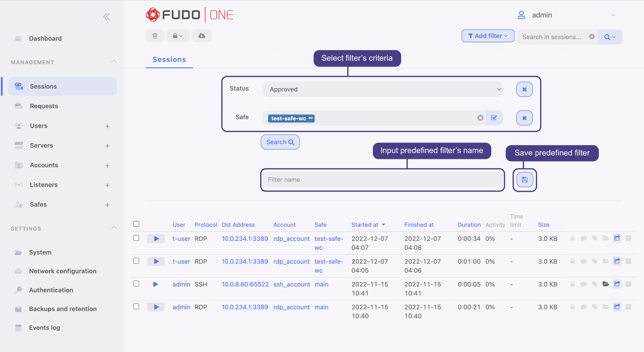Click the Sessions tab label
This screenshot has width=644, height=352.
pos(169,59)
